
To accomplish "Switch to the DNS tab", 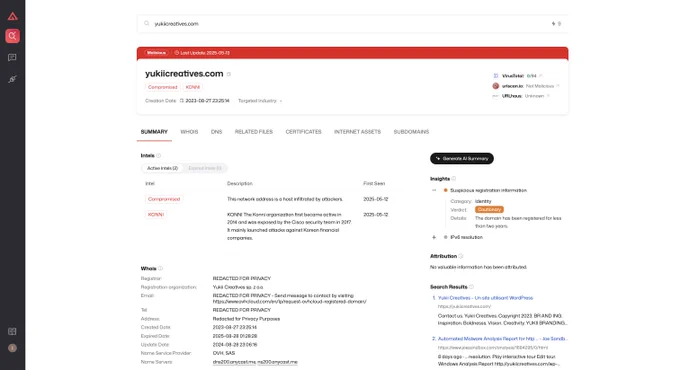I will pos(216,132).
